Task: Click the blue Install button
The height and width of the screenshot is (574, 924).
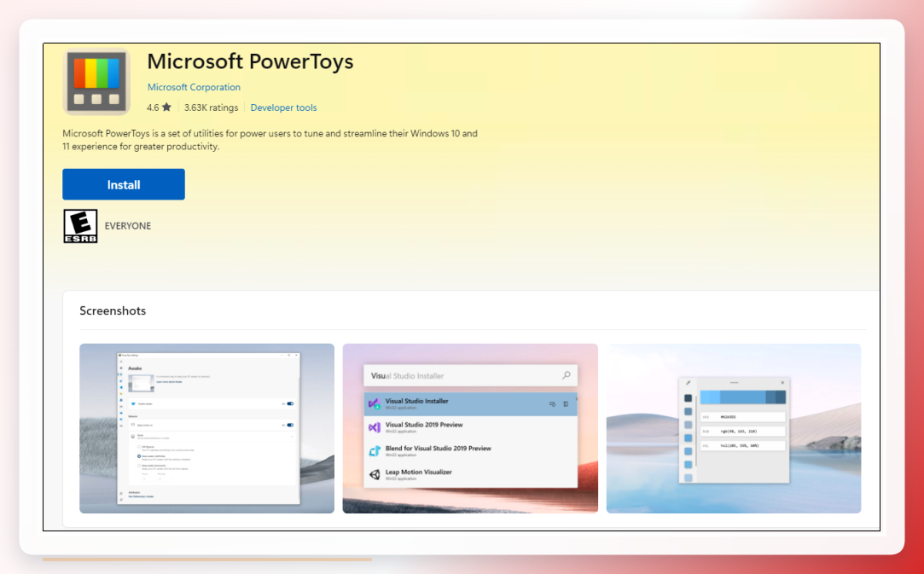Action: tap(124, 184)
